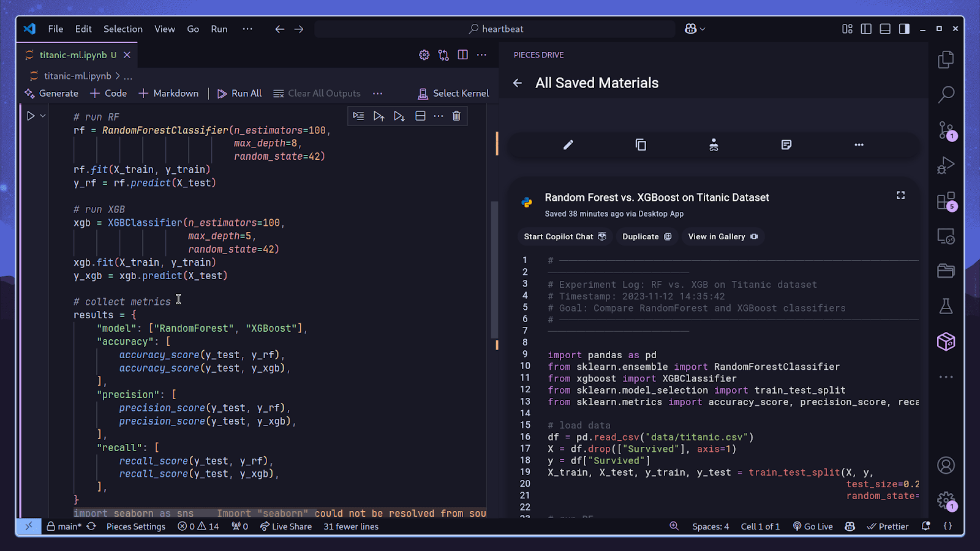
Task: Add a new Markdown cell
Action: pos(168,94)
